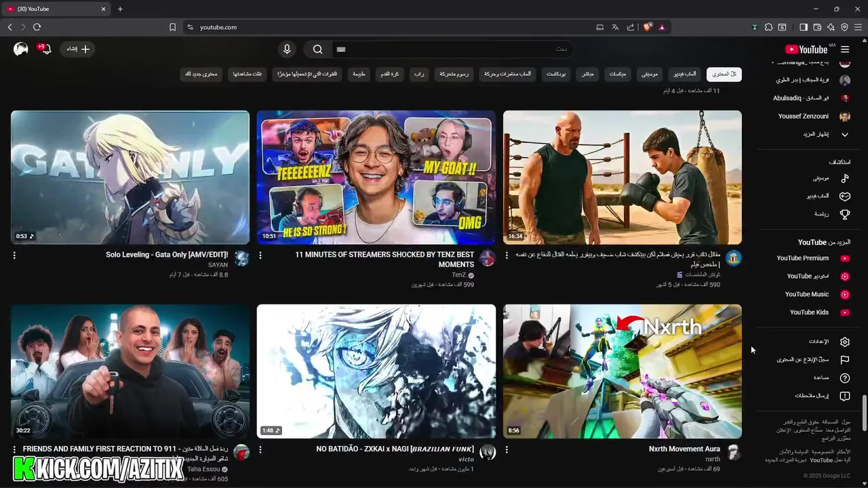The height and width of the screenshot is (488, 868).
Task: Open more options for NO BATIDÃO video
Action: (260, 449)
